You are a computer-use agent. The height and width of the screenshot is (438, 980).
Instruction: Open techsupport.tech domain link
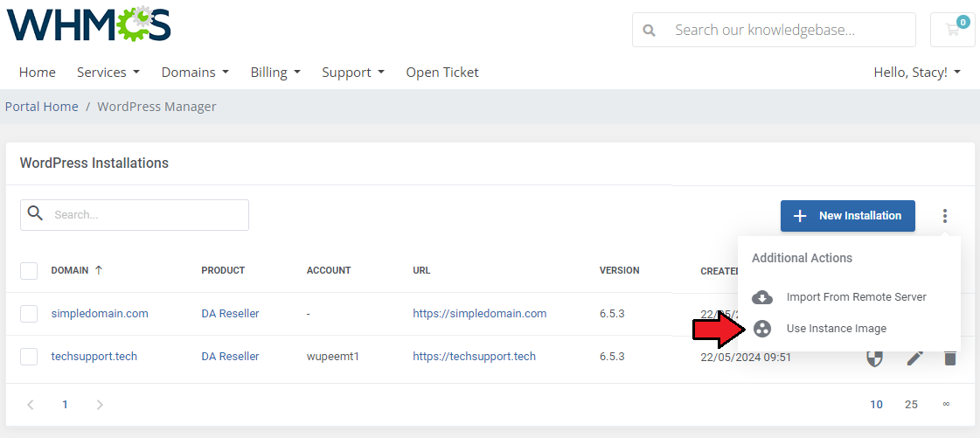click(x=94, y=357)
